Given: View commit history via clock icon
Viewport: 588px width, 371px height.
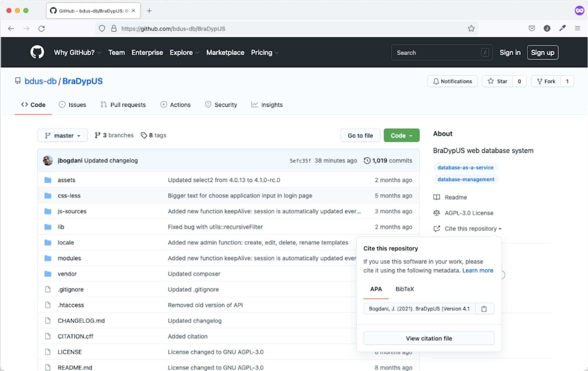Looking at the screenshot, I should [x=367, y=161].
